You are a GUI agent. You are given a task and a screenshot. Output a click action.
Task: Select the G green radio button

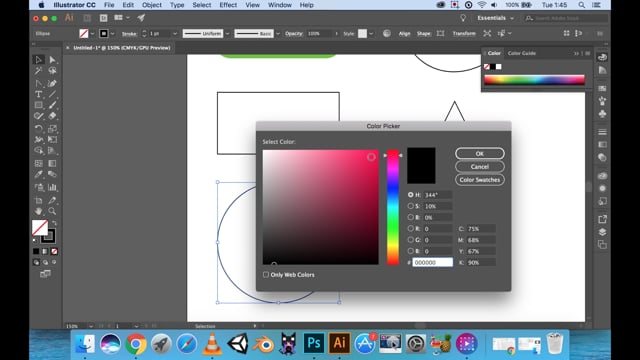click(x=411, y=240)
